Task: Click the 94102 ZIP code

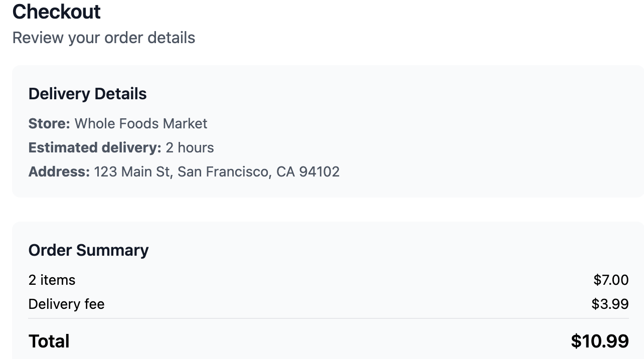Action: pos(319,171)
